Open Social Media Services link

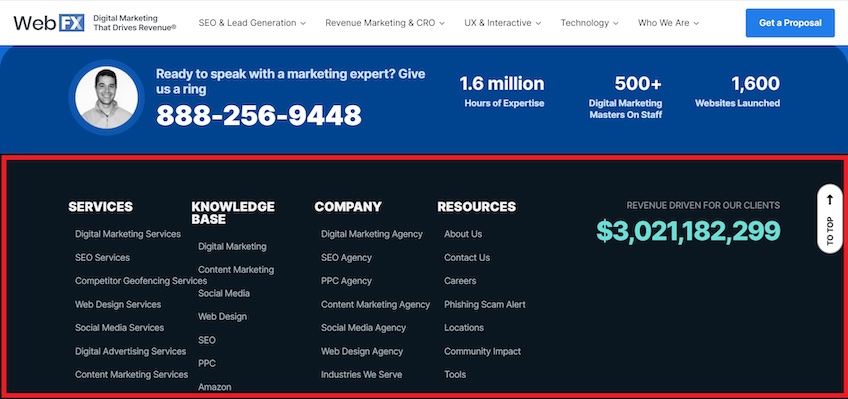[120, 328]
